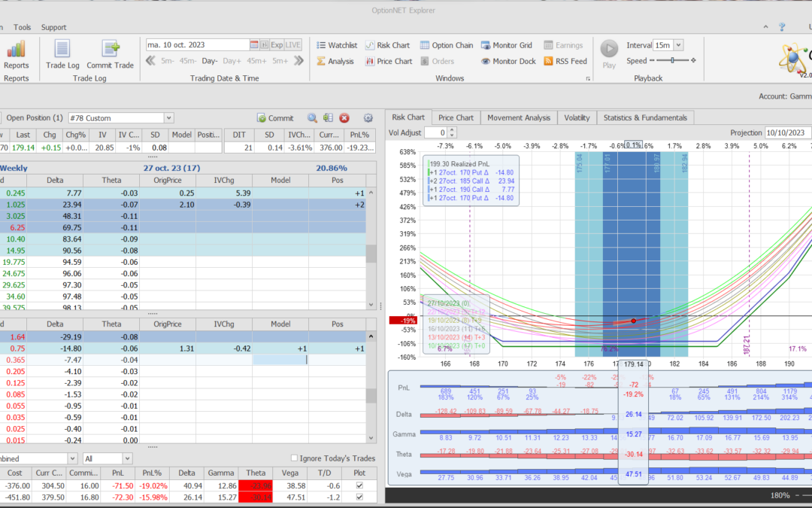Step back one day with Day- button
Viewport: 812px width, 508px height.
pos(209,60)
